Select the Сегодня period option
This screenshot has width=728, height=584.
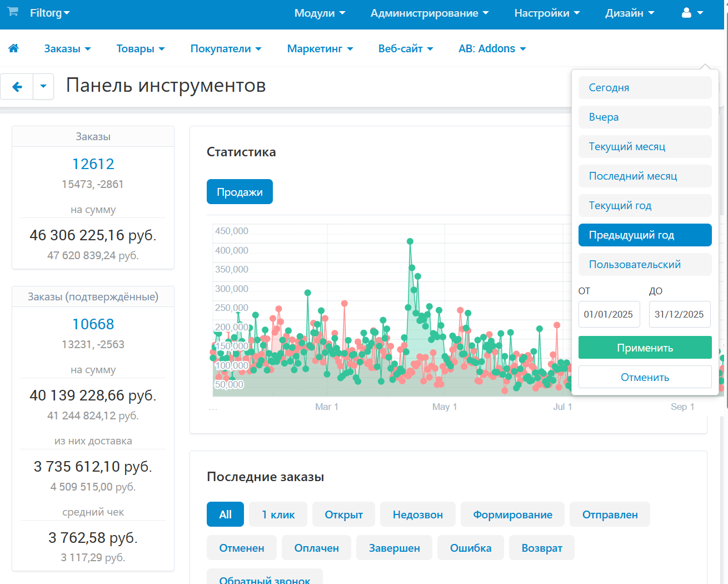645,88
